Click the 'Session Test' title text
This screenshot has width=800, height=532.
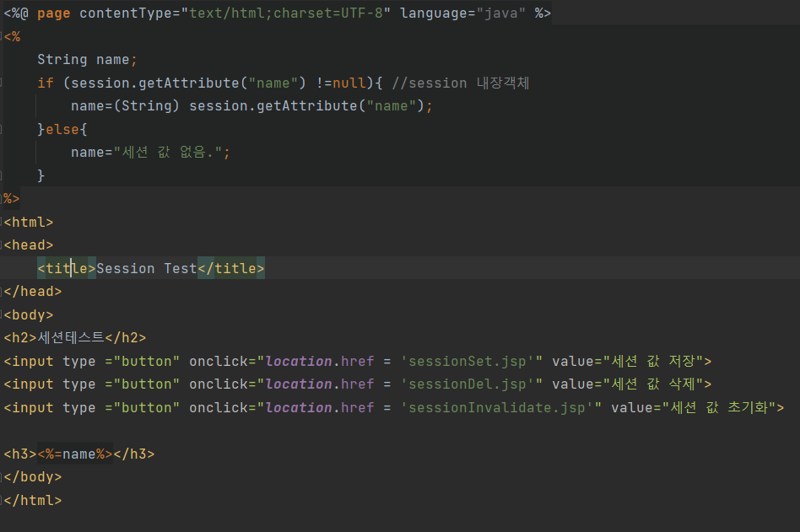click(147, 269)
